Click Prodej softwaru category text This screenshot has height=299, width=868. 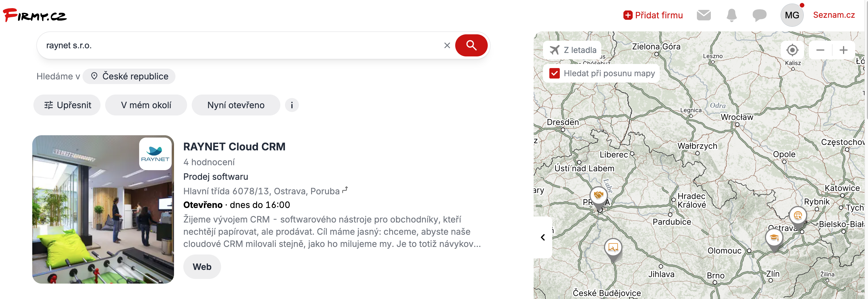(216, 177)
